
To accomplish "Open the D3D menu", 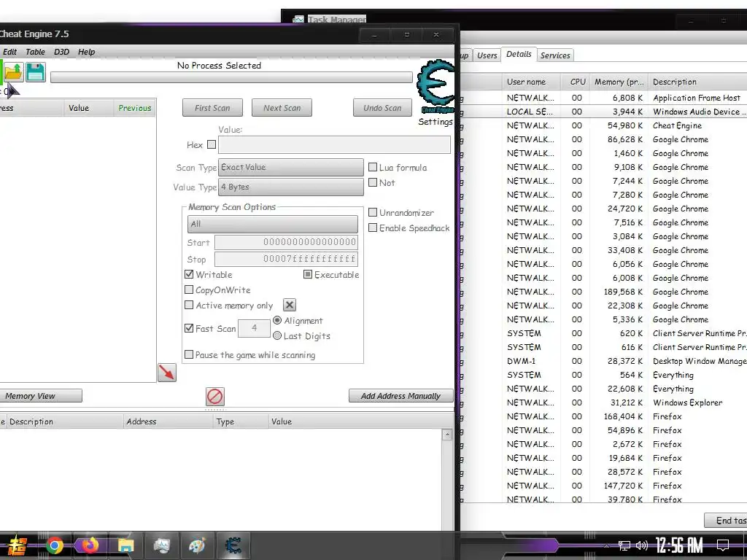I will click(61, 52).
